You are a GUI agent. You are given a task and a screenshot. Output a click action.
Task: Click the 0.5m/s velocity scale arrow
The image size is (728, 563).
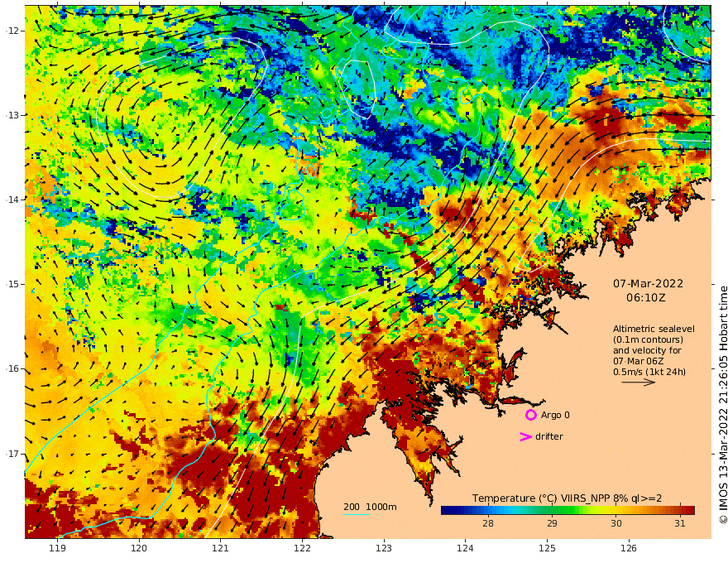pyautogui.click(x=639, y=383)
